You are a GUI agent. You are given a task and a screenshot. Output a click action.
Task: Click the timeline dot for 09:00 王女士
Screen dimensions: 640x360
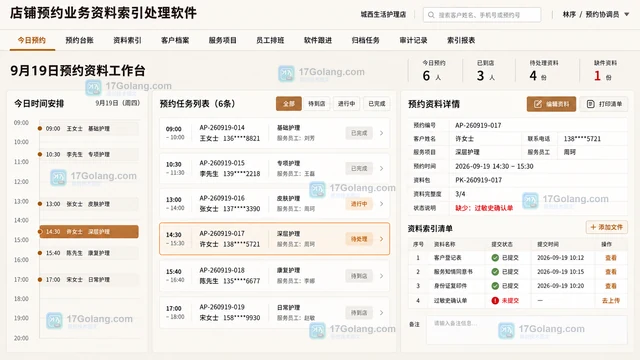(x=40, y=128)
